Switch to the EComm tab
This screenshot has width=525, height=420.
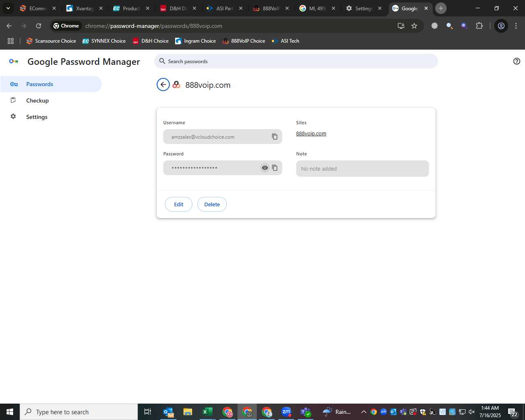coord(38,8)
